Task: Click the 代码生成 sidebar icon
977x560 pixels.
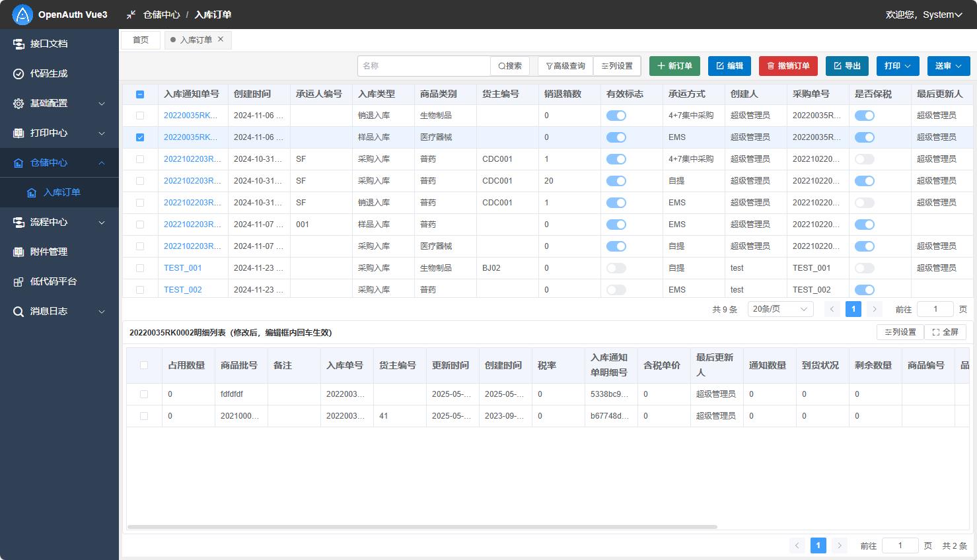Action: click(x=18, y=73)
